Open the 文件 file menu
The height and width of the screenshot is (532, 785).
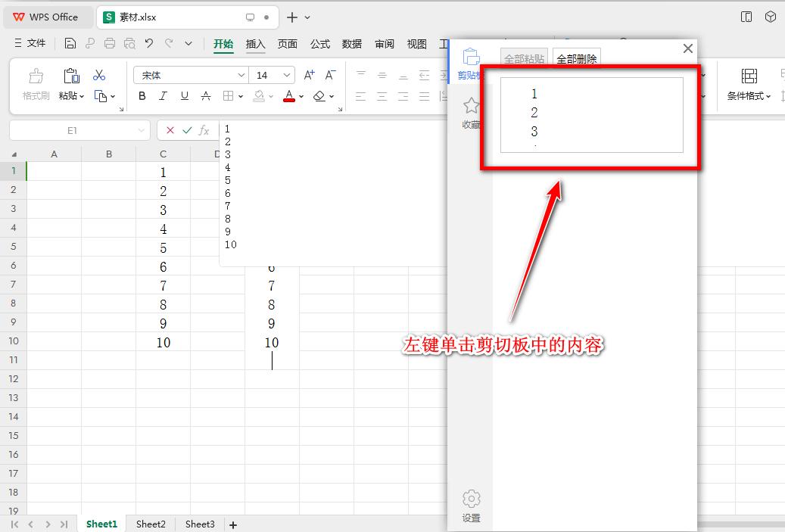(x=30, y=44)
